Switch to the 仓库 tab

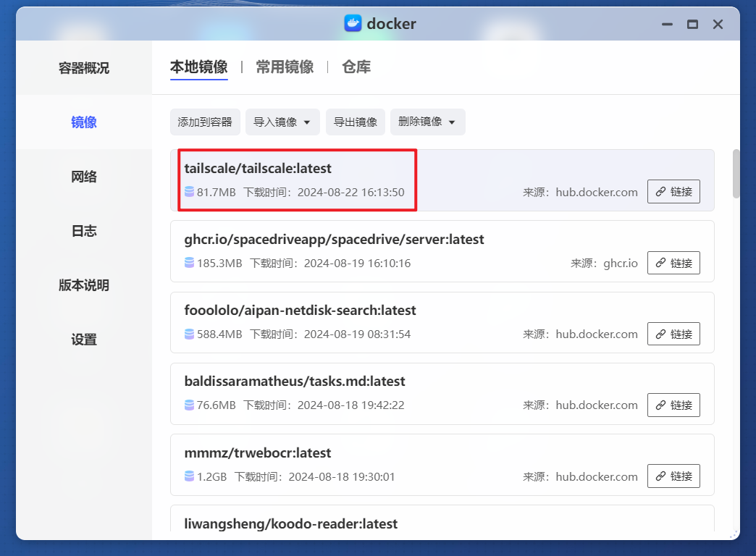pyautogui.click(x=356, y=67)
